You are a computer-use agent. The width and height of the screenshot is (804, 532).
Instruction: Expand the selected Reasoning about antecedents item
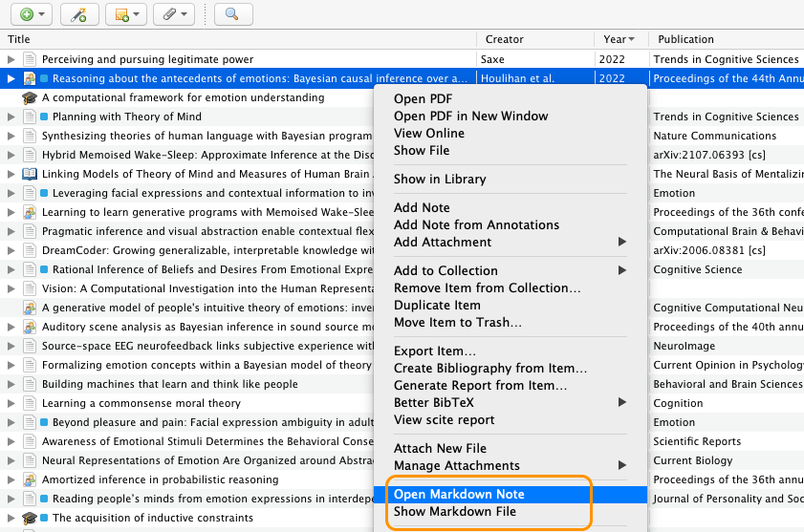(x=11, y=78)
